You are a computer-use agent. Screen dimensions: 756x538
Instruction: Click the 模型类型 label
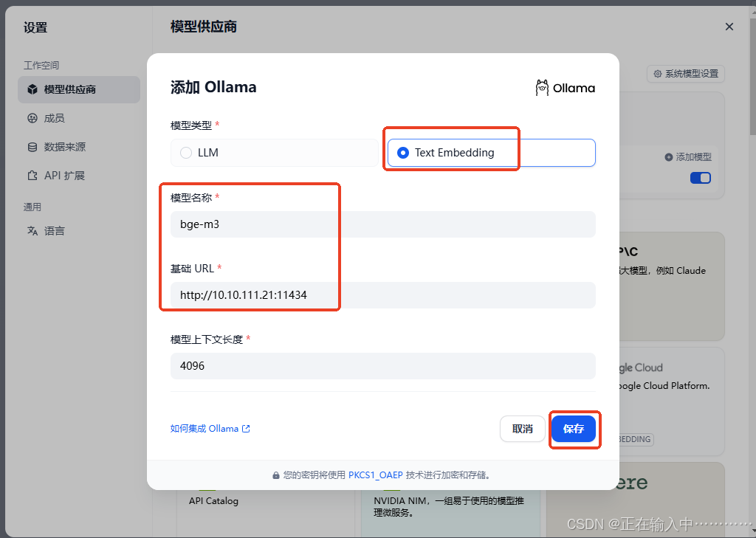tap(191, 125)
